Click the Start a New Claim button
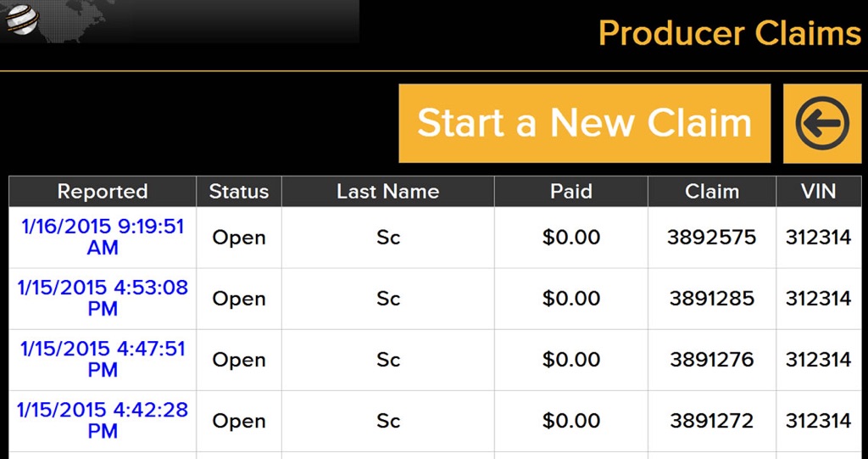 tap(585, 124)
